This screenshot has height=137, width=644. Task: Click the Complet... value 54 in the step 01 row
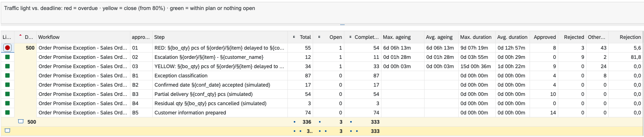click(x=376, y=48)
